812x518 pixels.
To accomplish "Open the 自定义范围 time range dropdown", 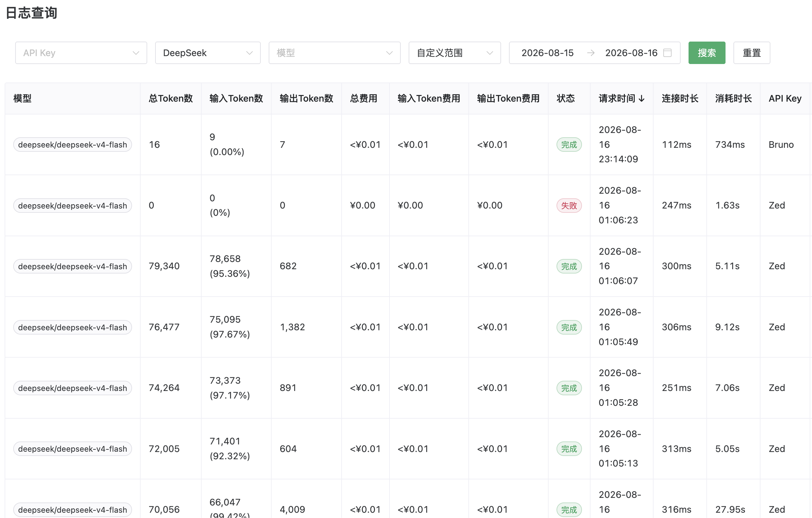I will coord(455,53).
